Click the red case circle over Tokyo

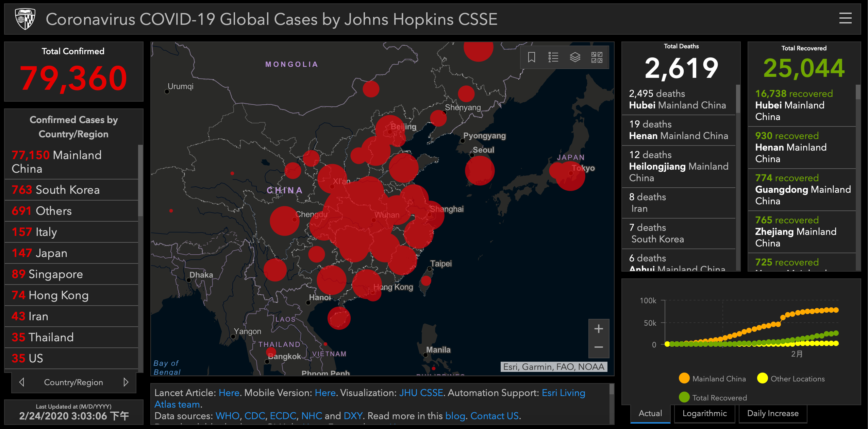[x=570, y=176]
